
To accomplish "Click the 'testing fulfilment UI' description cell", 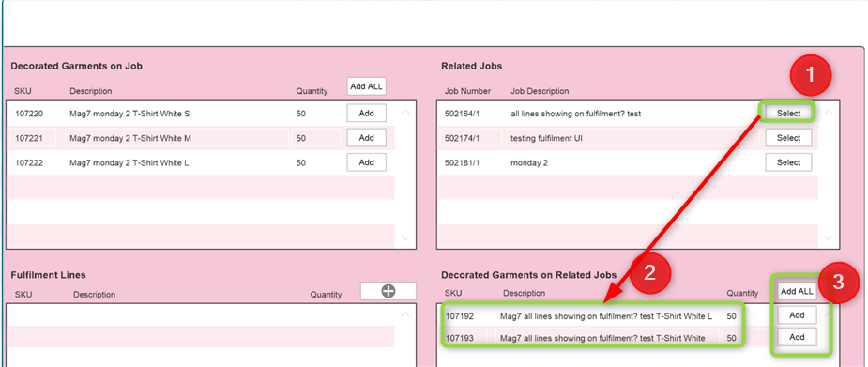I will tap(632, 138).
